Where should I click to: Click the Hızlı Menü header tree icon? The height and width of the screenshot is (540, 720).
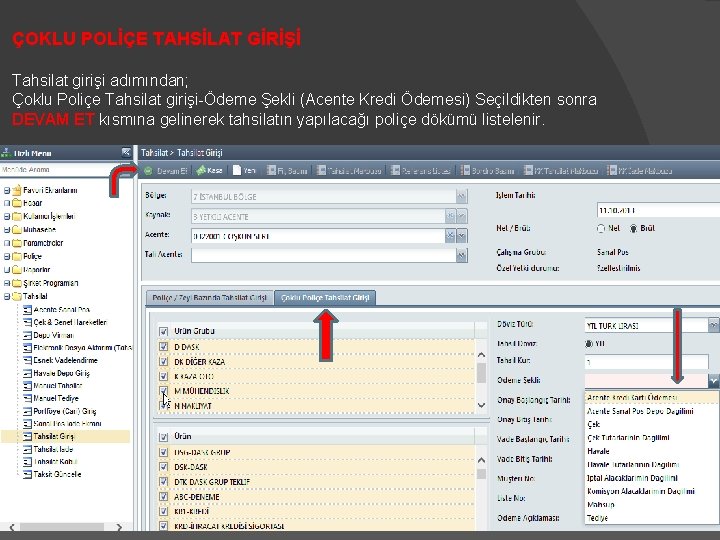click(6, 152)
